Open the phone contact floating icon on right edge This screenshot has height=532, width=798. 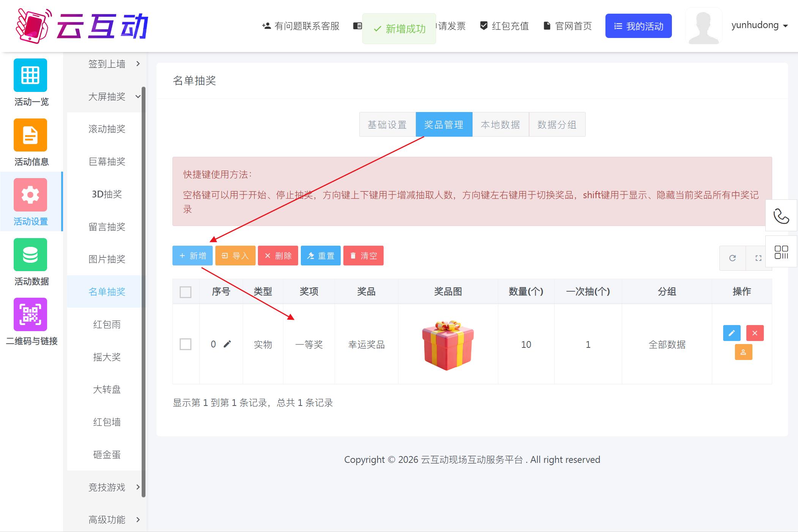pyautogui.click(x=781, y=216)
